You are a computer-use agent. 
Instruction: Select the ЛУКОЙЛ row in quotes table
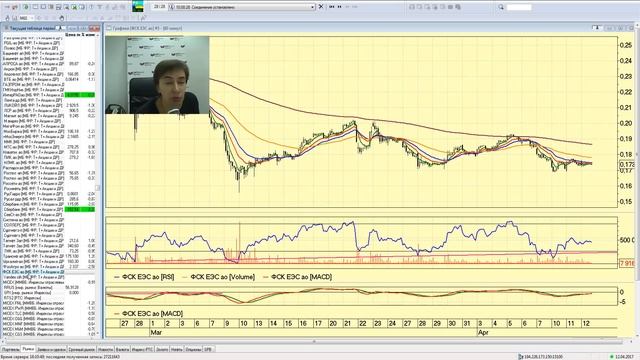pyautogui.click(x=49, y=105)
